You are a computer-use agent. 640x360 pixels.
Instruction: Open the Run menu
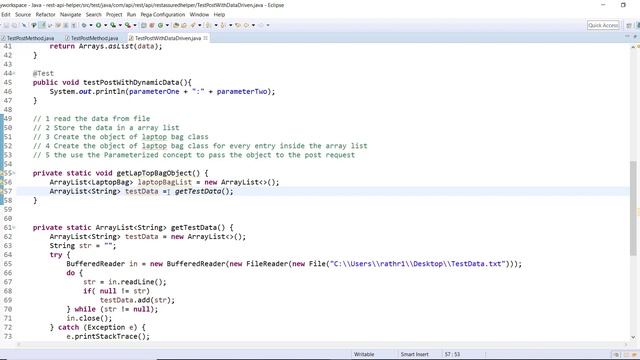[131, 14]
